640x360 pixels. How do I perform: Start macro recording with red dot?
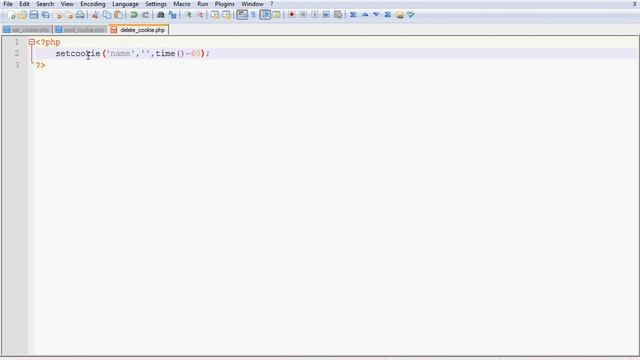pos(291,15)
